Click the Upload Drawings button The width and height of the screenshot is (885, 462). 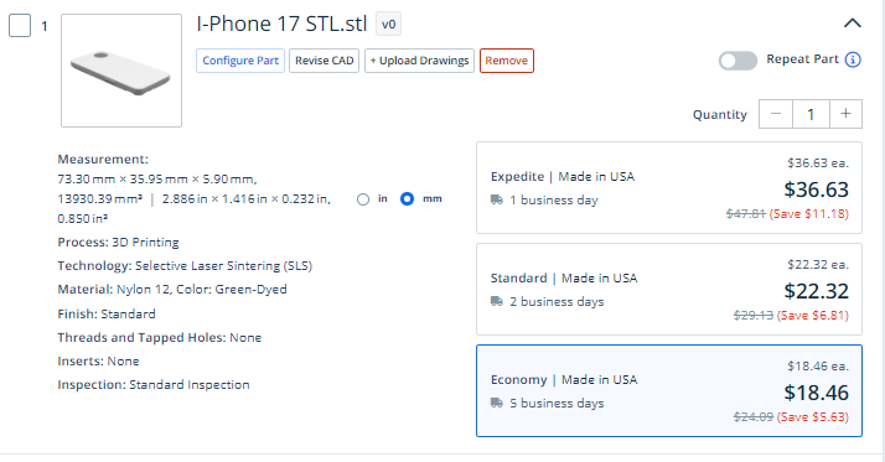click(419, 60)
